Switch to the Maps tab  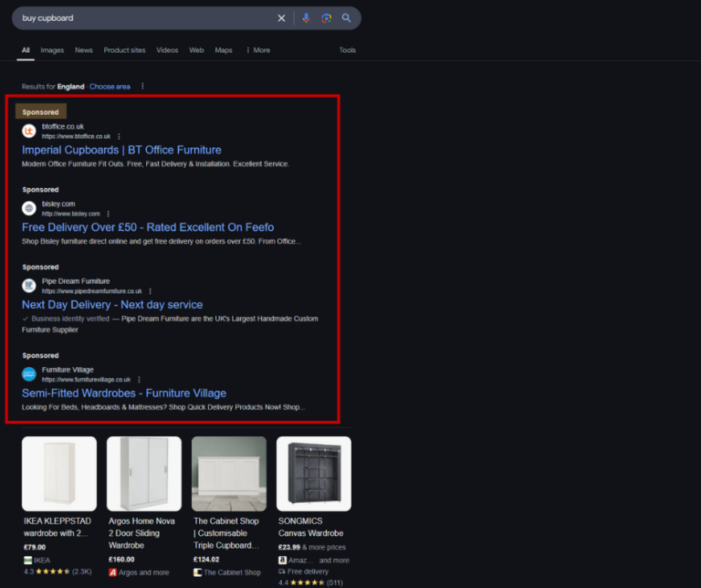click(x=224, y=50)
